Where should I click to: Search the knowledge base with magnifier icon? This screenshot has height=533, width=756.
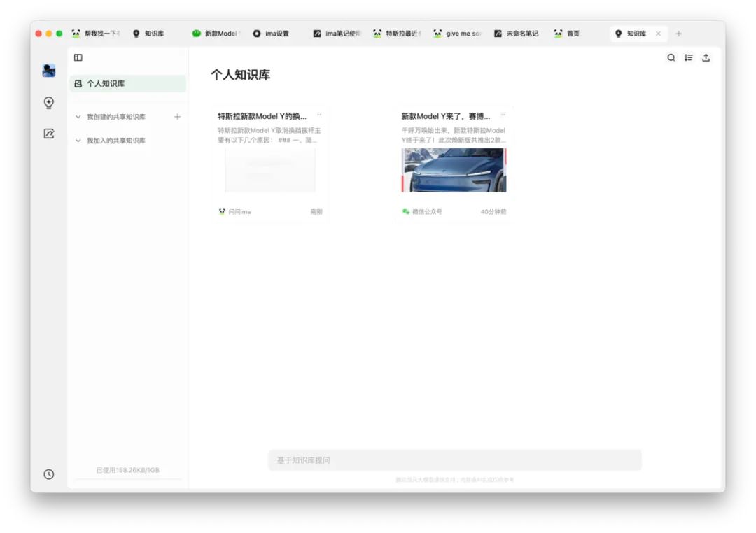click(x=671, y=58)
